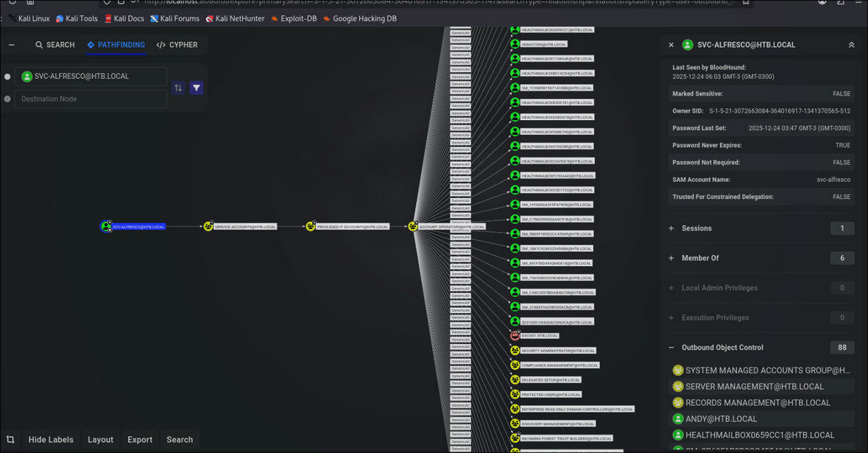Select the PRIVILEGED IT ACCOUNTS group node
Screen dimensions: 868x453
click(311, 227)
